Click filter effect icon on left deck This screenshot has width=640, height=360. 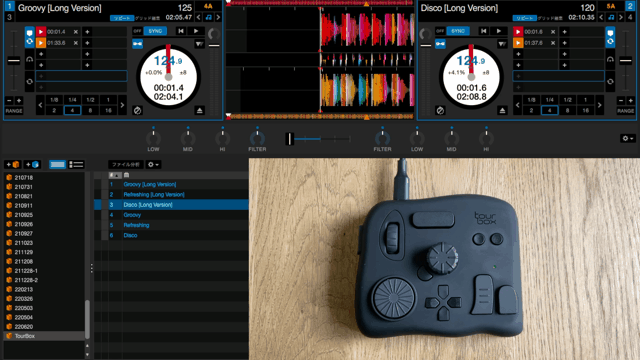(x=199, y=44)
